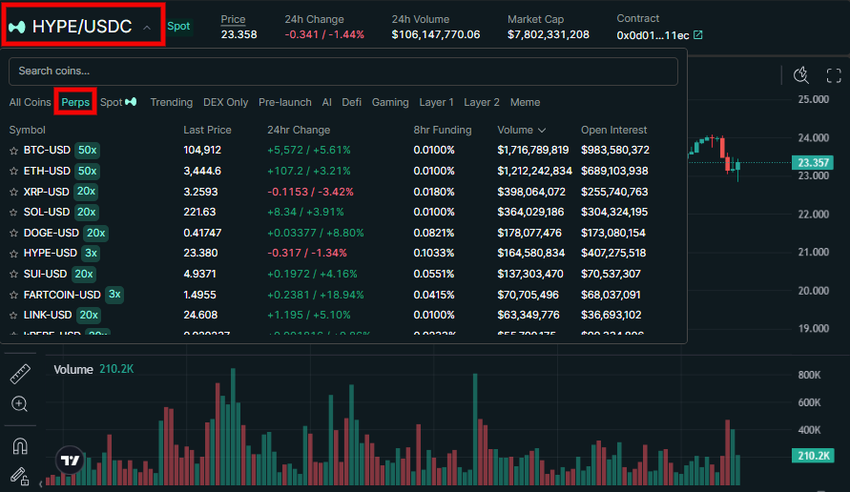The width and height of the screenshot is (850, 492).
Task: Select the XRP-USD market row
Action: pyautogui.click(x=343, y=191)
